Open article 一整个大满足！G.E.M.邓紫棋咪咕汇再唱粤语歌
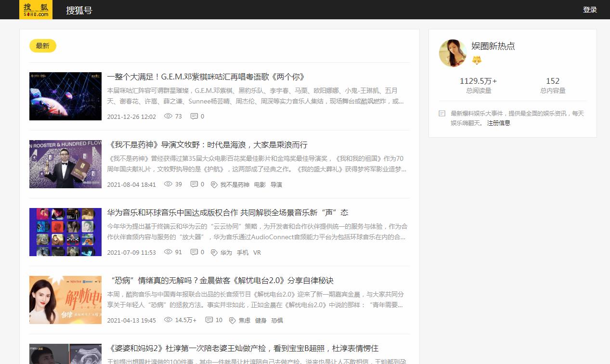 click(206, 77)
